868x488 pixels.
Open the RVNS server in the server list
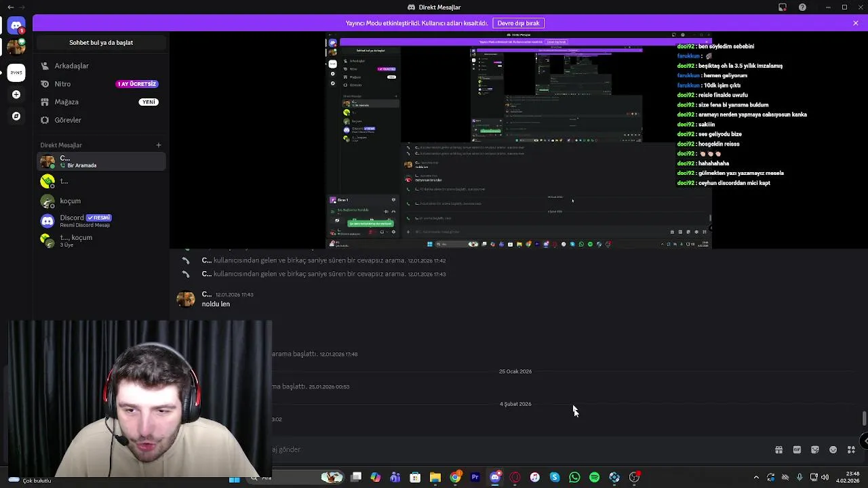click(x=16, y=73)
